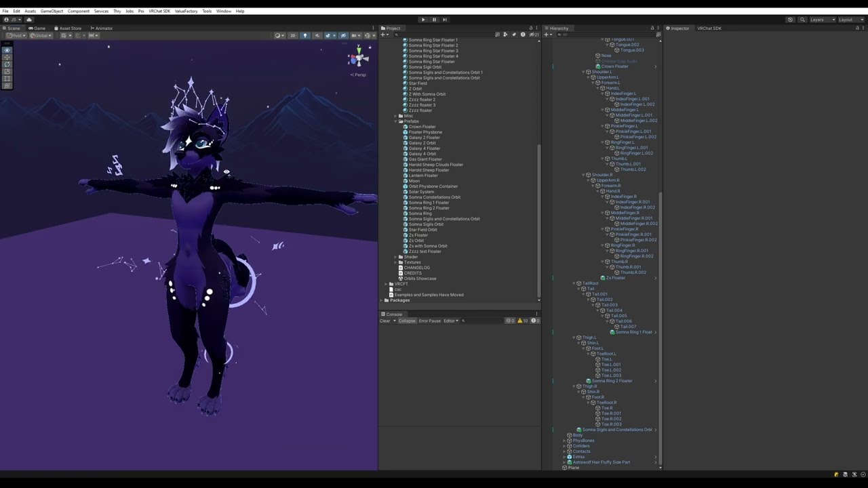Click the create (+) button in the Project panel
Image resolution: width=868 pixels, height=488 pixels.
[384, 35]
